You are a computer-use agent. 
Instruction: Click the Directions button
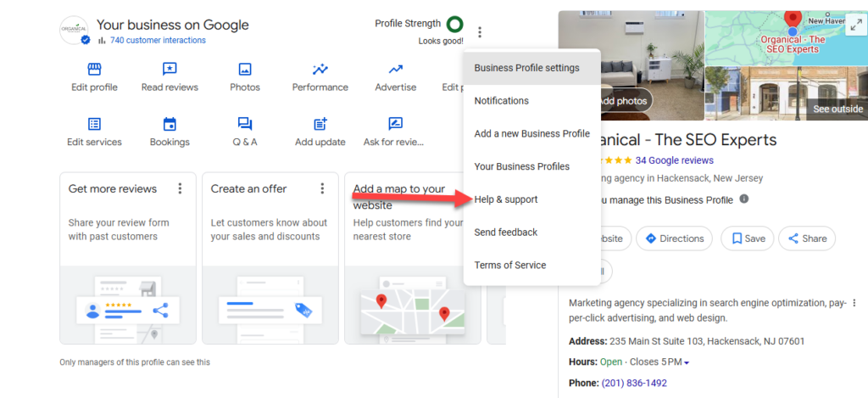point(674,238)
